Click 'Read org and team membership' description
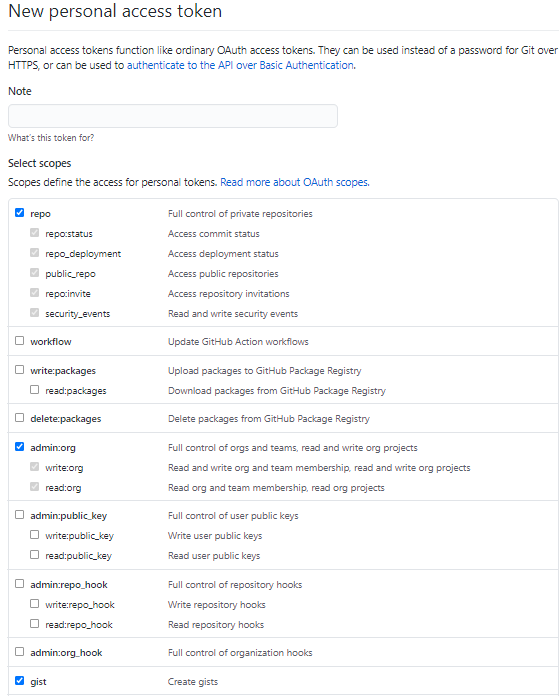The width and height of the screenshot is (559, 696). coord(276,487)
